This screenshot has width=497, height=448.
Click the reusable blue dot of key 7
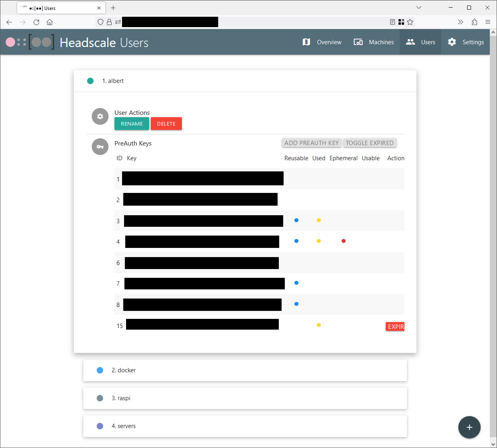coord(296,283)
